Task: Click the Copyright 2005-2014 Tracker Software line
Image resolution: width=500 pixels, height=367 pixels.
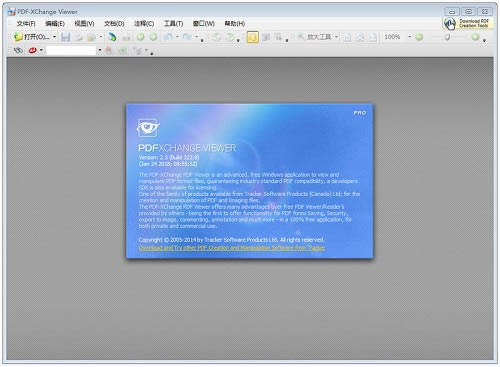Action: pyautogui.click(x=231, y=240)
